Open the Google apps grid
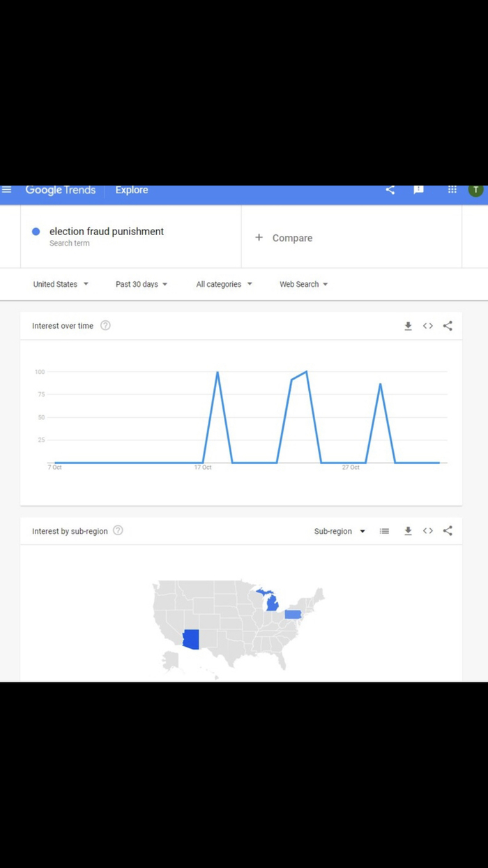This screenshot has width=488, height=868. pyautogui.click(x=452, y=190)
